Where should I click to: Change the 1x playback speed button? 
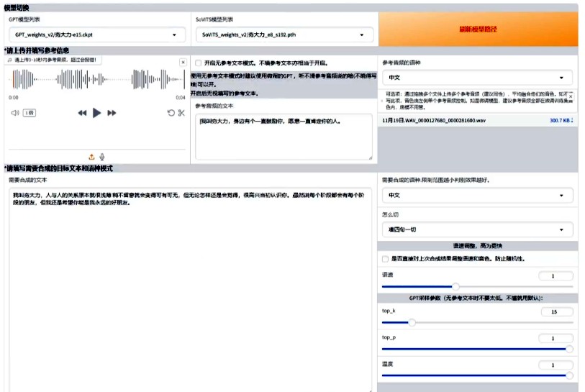30,113
